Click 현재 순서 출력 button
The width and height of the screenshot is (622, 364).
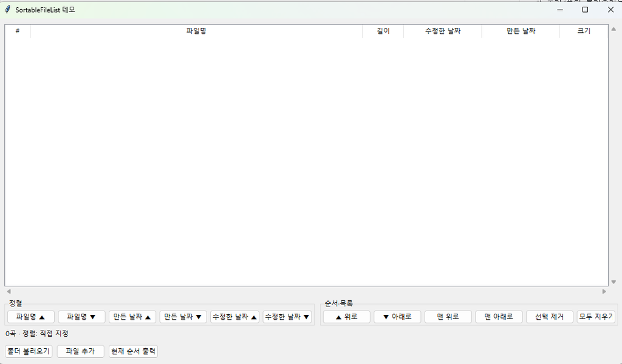[133, 351]
